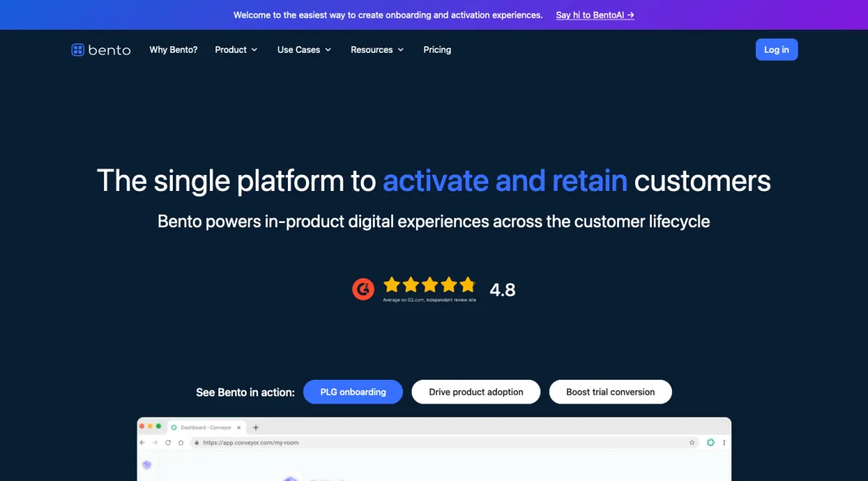Click the 'See Bento in action:' label
The image size is (868, 481).
(245, 392)
